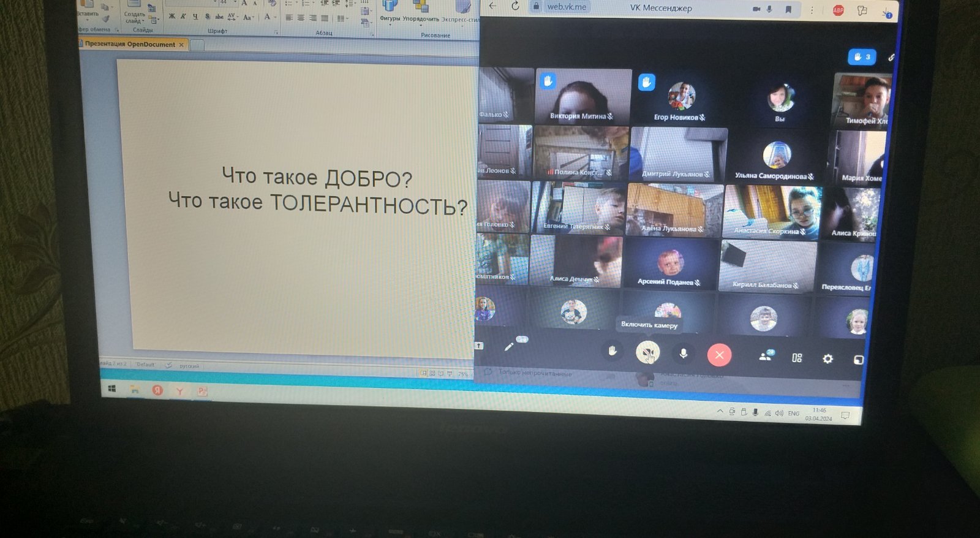Open VK call settings gear
The image size is (980, 538).
(x=827, y=358)
